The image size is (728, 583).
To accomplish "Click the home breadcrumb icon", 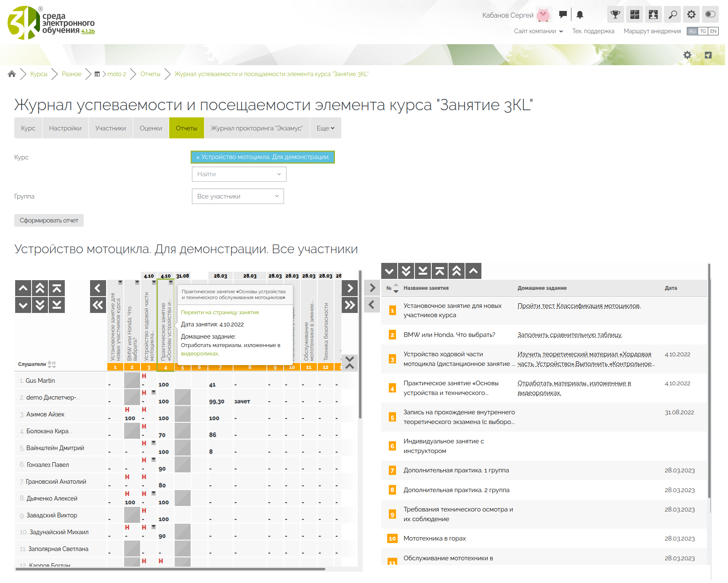I will click(12, 74).
